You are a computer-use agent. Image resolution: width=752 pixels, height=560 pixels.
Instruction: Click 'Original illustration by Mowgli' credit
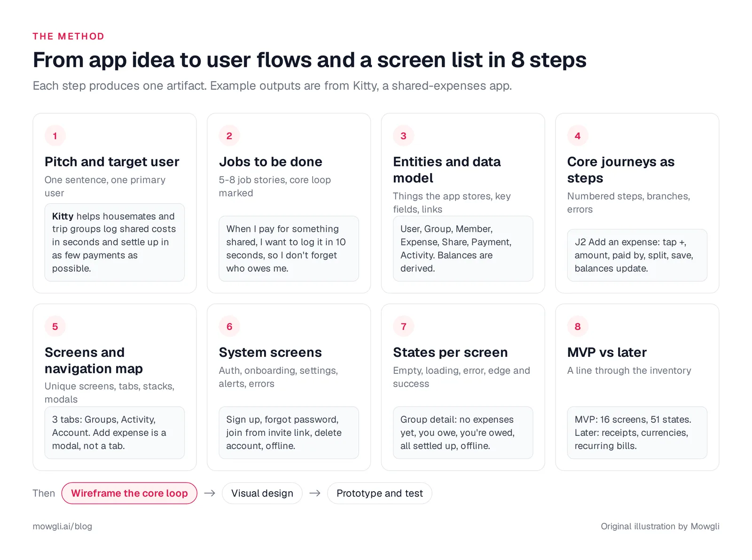click(660, 526)
